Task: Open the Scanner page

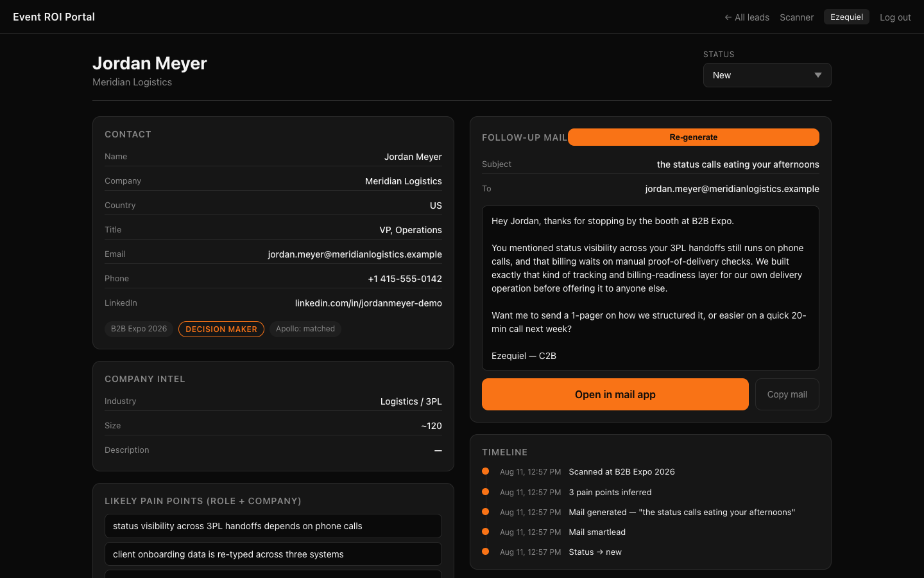Action: click(796, 17)
